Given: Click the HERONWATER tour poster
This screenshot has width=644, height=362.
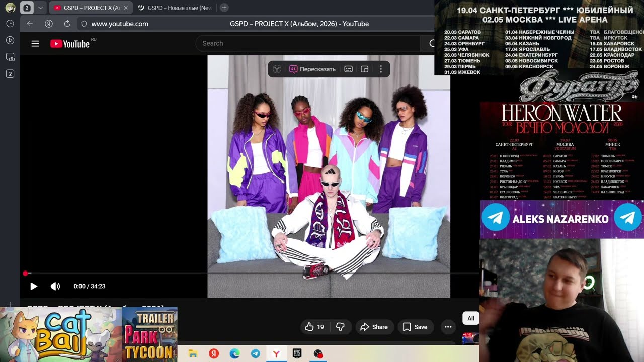Looking at the screenshot, I should 562,151.
